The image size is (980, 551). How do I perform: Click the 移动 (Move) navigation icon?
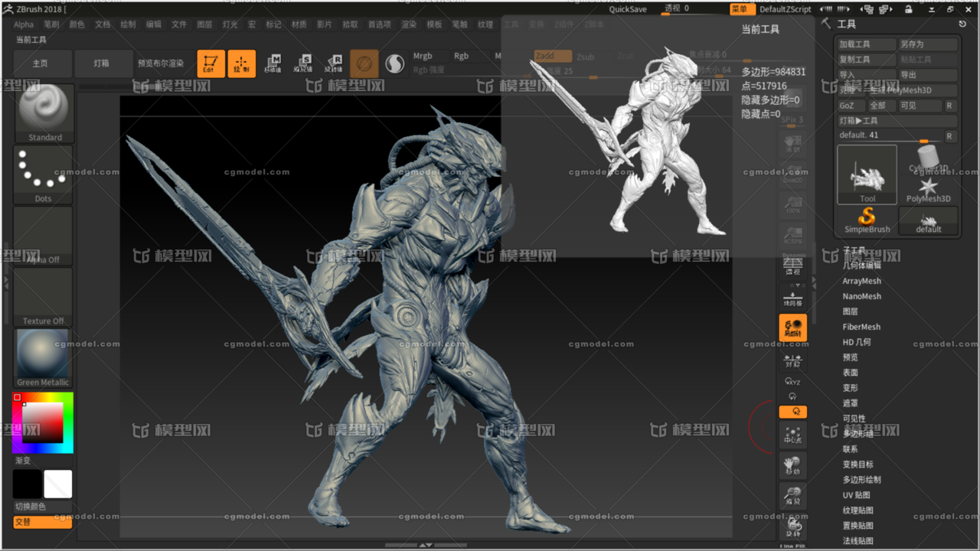click(x=792, y=465)
